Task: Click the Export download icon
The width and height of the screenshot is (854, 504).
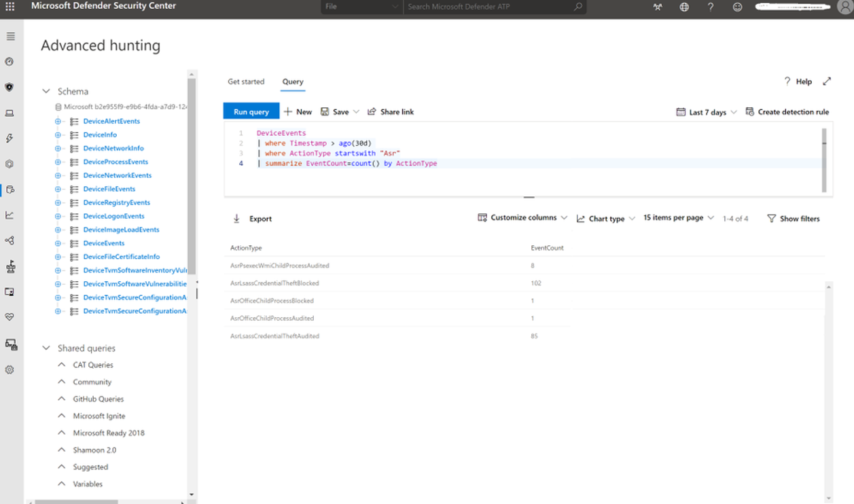Action: pyautogui.click(x=236, y=219)
